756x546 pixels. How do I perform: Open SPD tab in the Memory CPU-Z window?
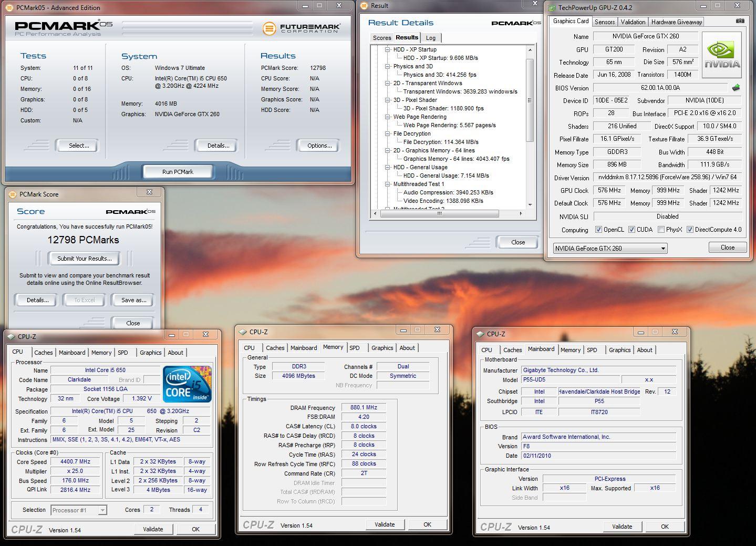point(355,348)
